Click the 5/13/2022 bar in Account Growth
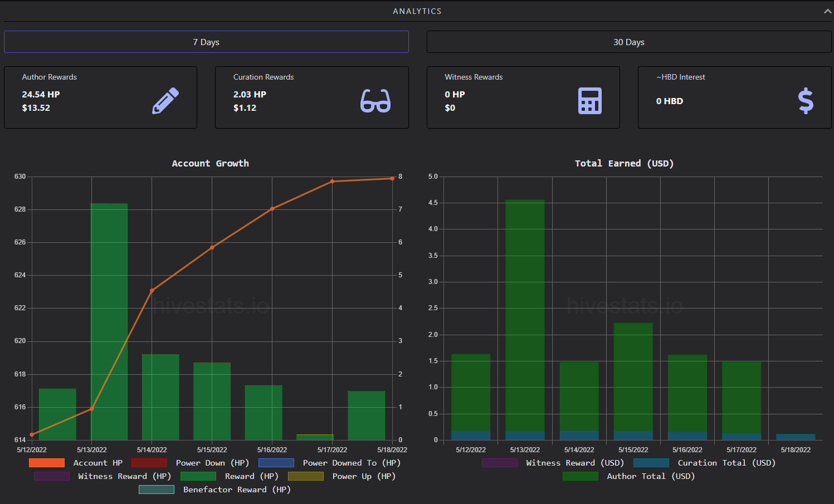834x504 pixels. [x=109, y=322]
